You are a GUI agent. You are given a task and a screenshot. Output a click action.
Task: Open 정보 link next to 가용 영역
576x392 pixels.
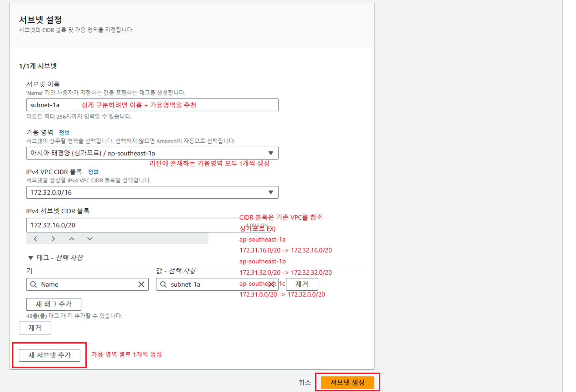(x=64, y=132)
